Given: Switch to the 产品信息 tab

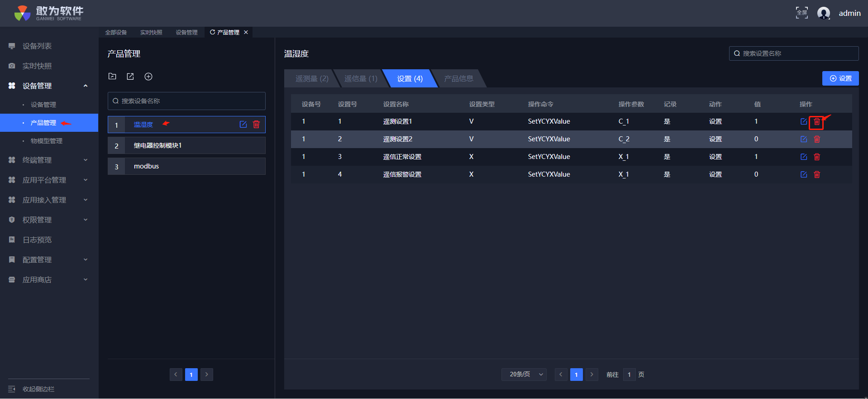Looking at the screenshot, I should [x=458, y=78].
